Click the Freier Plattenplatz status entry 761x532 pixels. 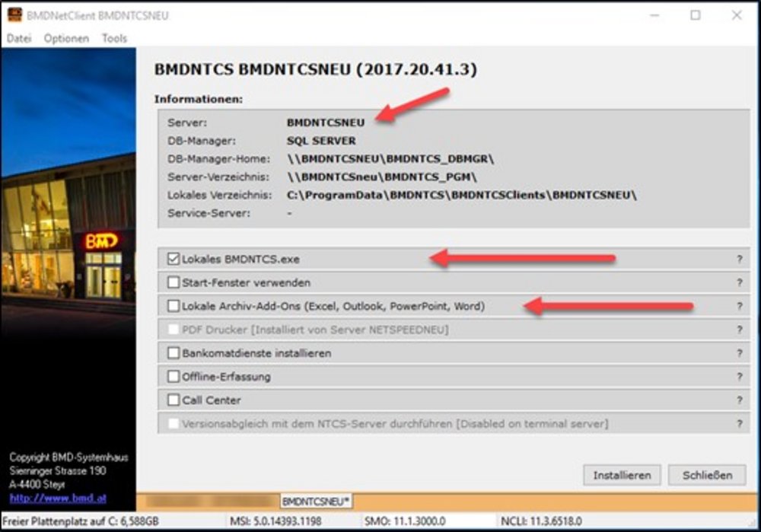tap(81, 521)
